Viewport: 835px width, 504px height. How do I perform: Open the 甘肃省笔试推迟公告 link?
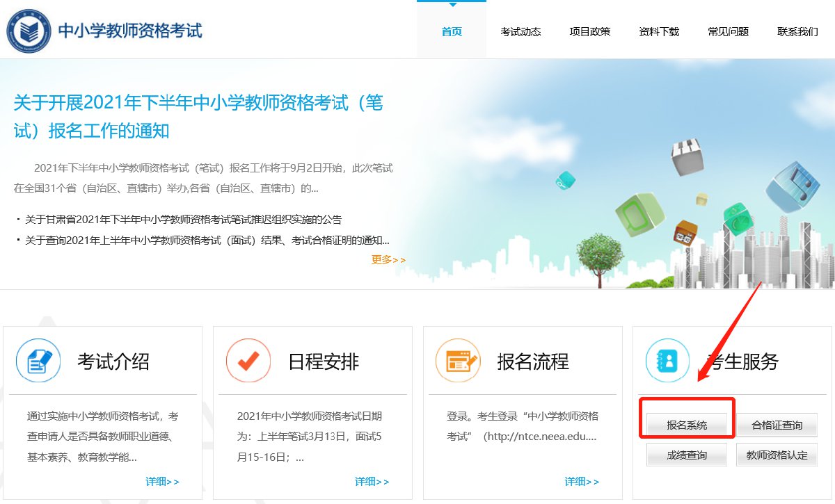(x=183, y=220)
